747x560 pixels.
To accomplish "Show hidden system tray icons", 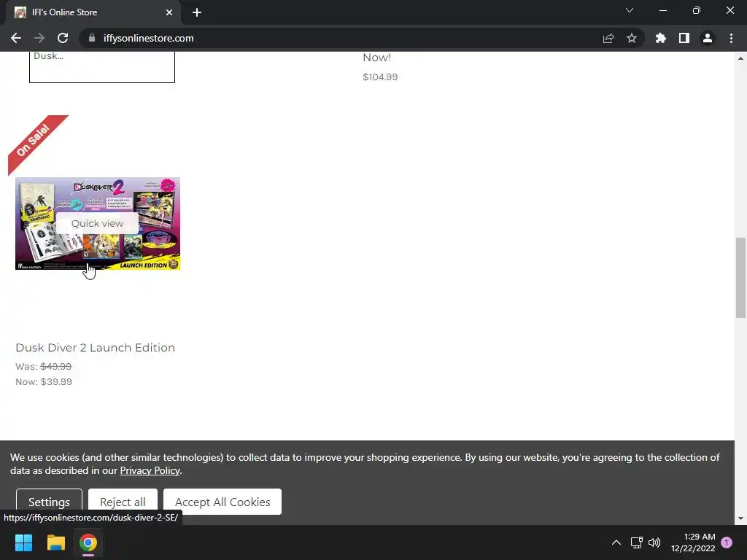I will pyautogui.click(x=616, y=542).
